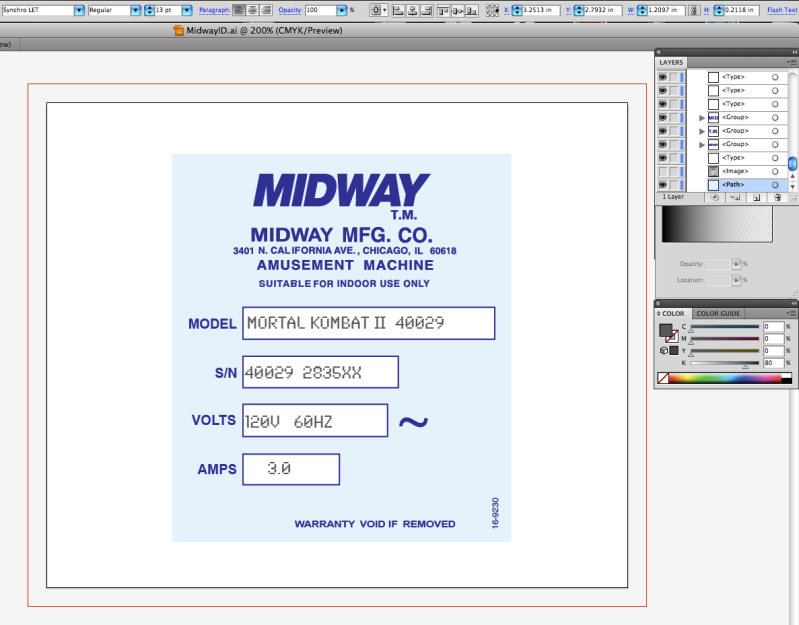Collapse the Color panel with double-arrow icon

pos(794,303)
